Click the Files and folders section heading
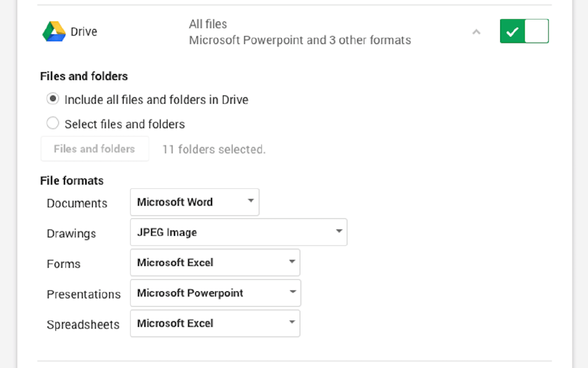This screenshot has height=368, width=588. click(83, 76)
